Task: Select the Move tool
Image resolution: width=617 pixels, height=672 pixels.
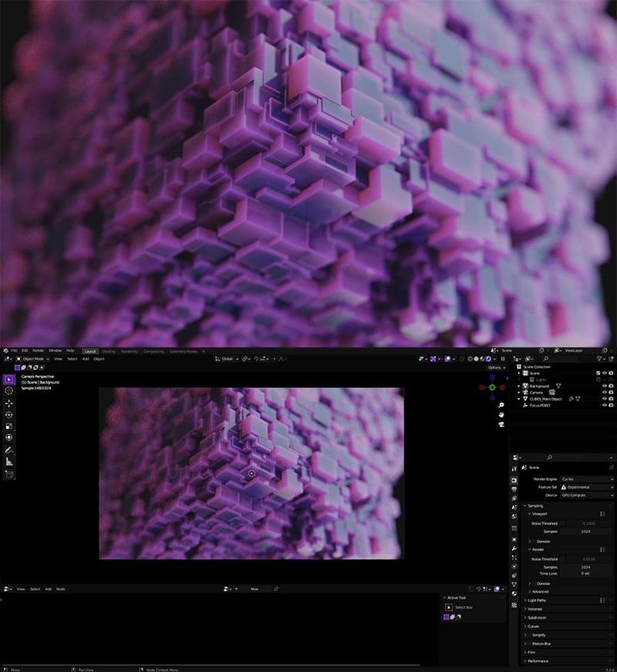Action: pyautogui.click(x=9, y=403)
